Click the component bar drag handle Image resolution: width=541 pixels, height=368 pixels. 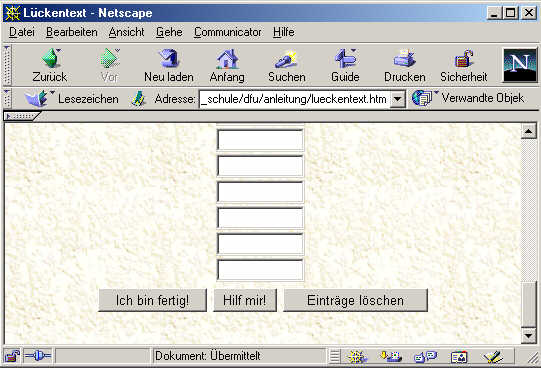334,356
